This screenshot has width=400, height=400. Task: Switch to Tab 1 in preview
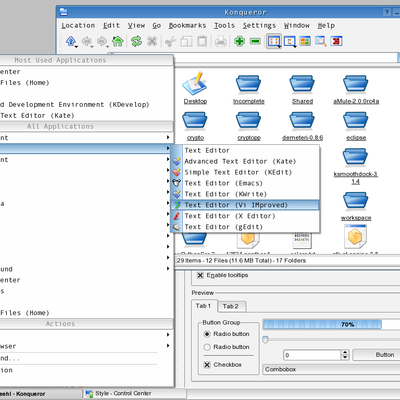pos(203,306)
